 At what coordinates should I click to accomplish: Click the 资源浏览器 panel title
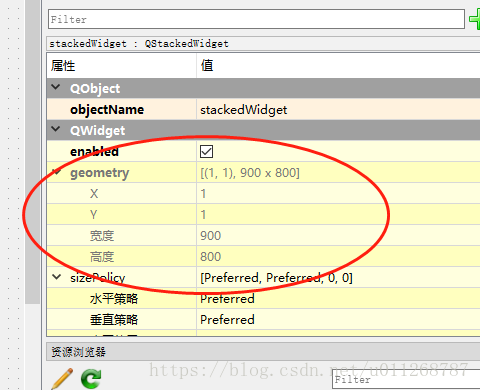[78, 352]
